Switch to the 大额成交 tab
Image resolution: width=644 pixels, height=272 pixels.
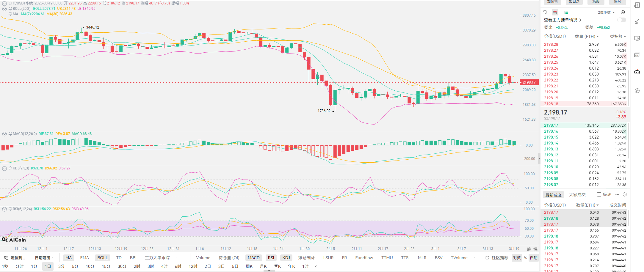[x=577, y=195]
